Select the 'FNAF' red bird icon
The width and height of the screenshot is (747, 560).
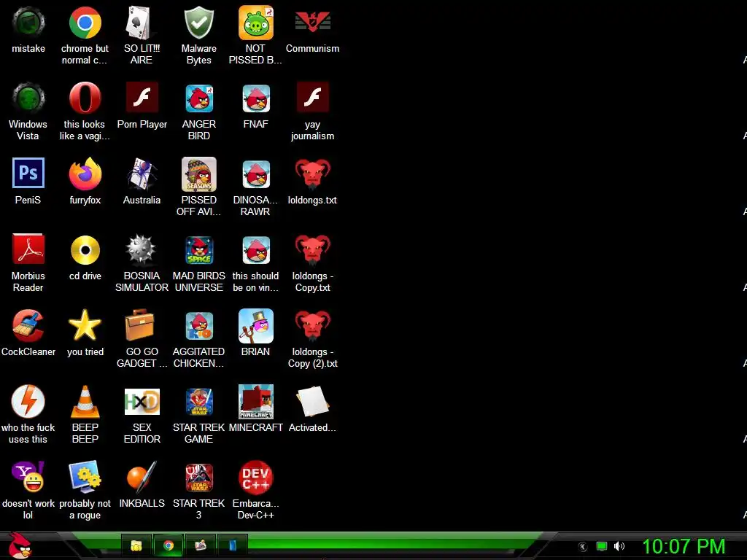pyautogui.click(x=256, y=98)
